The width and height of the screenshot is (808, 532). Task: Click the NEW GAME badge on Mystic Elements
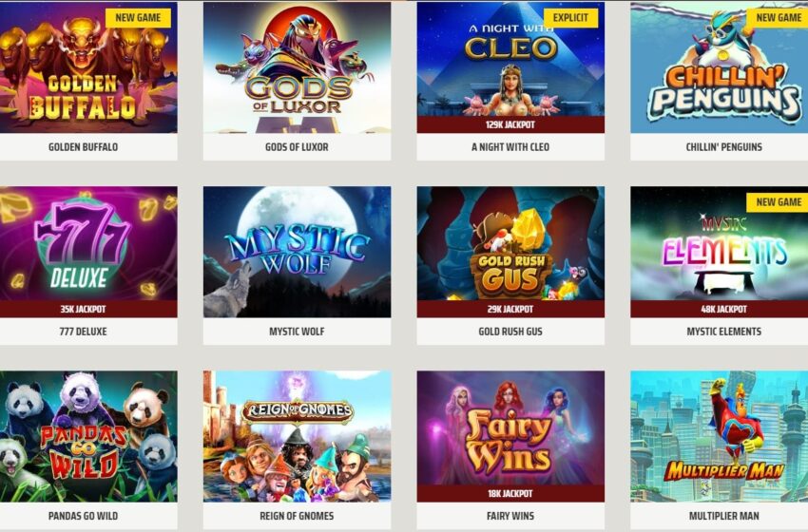pyautogui.click(x=778, y=202)
